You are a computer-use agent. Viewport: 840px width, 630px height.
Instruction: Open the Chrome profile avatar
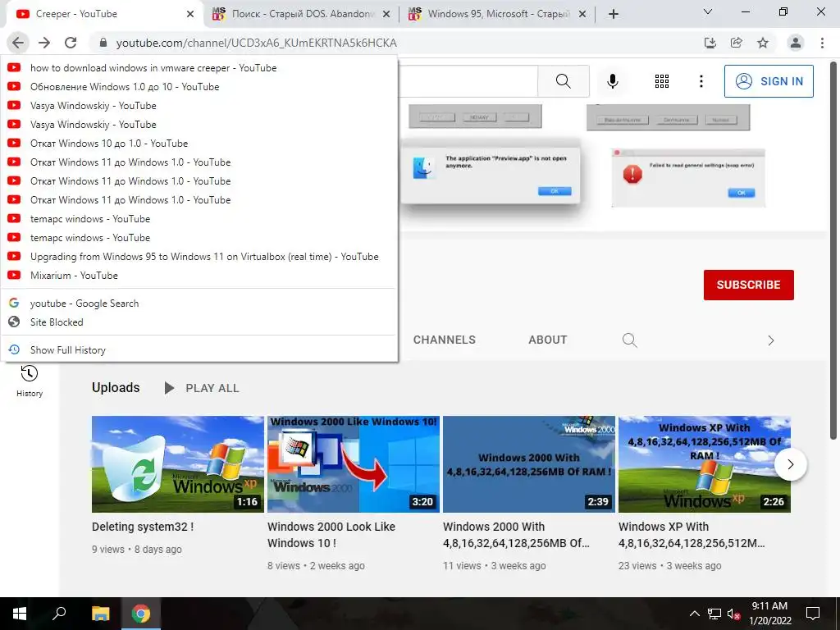click(x=796, y=43)
